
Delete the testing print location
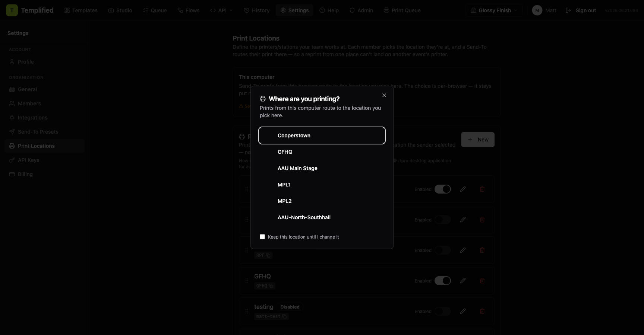tap(482, 311)
